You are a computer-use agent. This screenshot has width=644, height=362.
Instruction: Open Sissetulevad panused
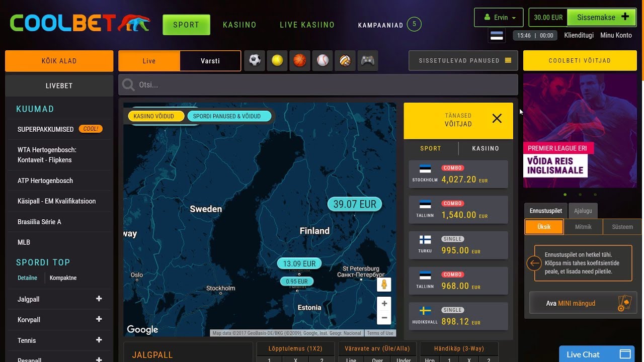click(463, 60)
